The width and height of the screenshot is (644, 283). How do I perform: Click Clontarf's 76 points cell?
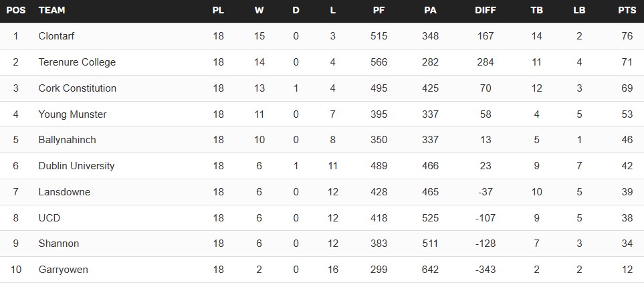tap(627, 36)
